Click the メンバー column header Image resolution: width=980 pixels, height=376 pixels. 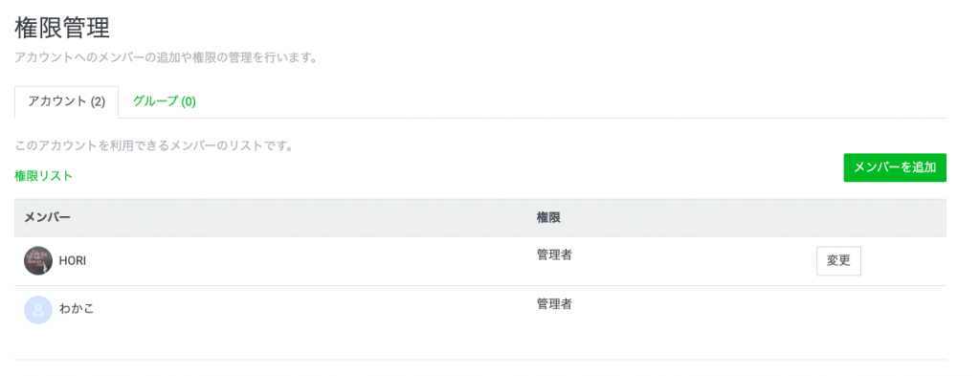click(48, 218)
